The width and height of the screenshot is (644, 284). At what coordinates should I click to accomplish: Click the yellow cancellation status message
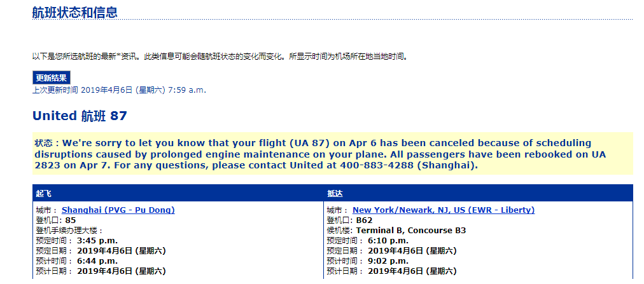[333, 154]
